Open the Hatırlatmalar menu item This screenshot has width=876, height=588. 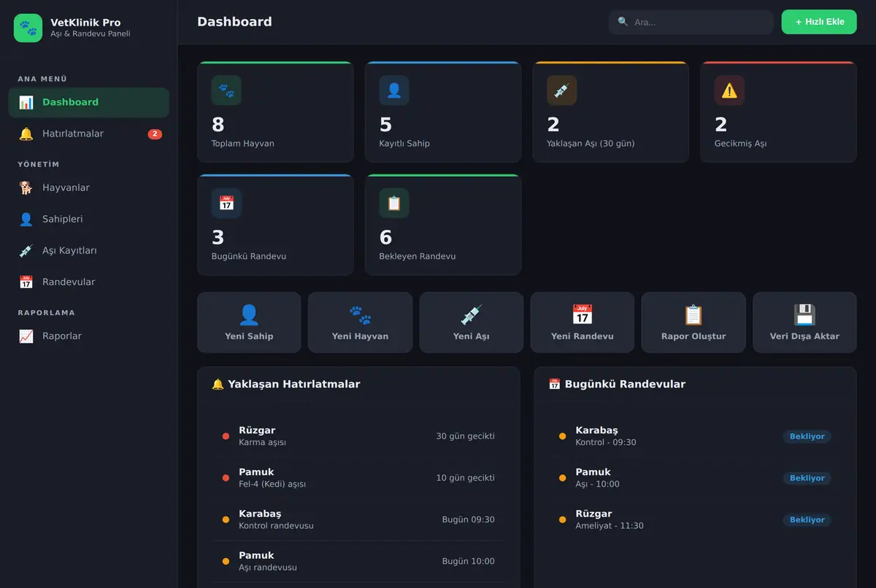tap(89, 134)
